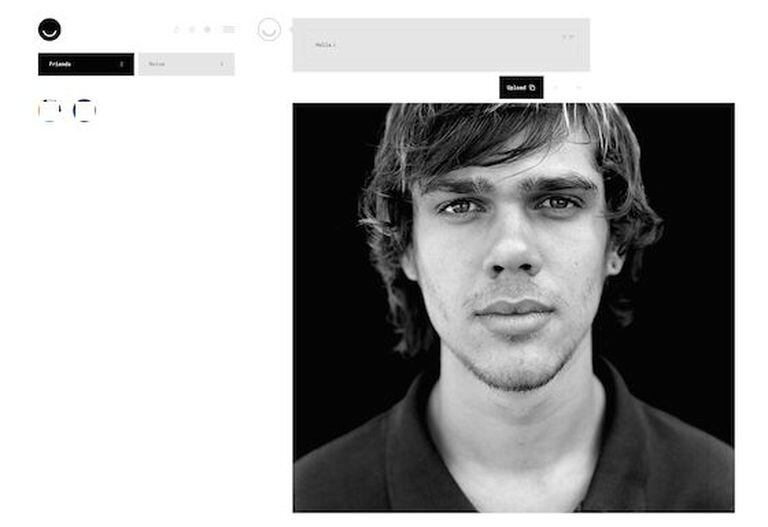Image resolution: width=768 pixels, height=527 pixels.
Task: Expand the indicator at the Noise tab's right edge
Action: point(222,64)
